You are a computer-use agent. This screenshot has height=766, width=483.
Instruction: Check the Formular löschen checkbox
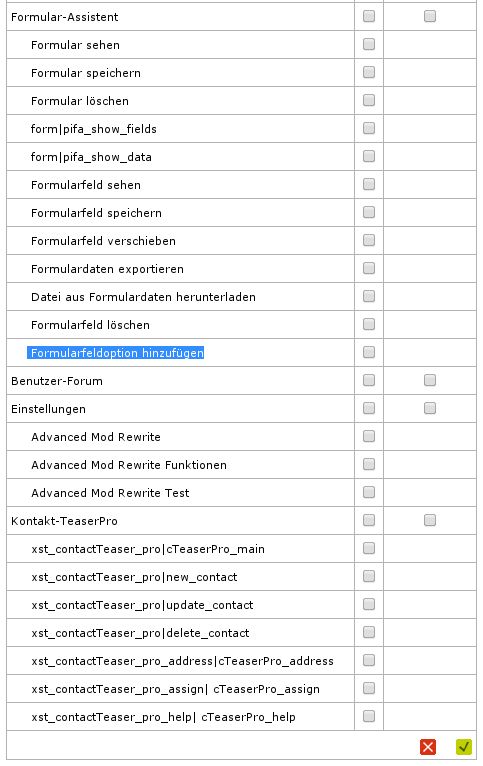[369, 100]
